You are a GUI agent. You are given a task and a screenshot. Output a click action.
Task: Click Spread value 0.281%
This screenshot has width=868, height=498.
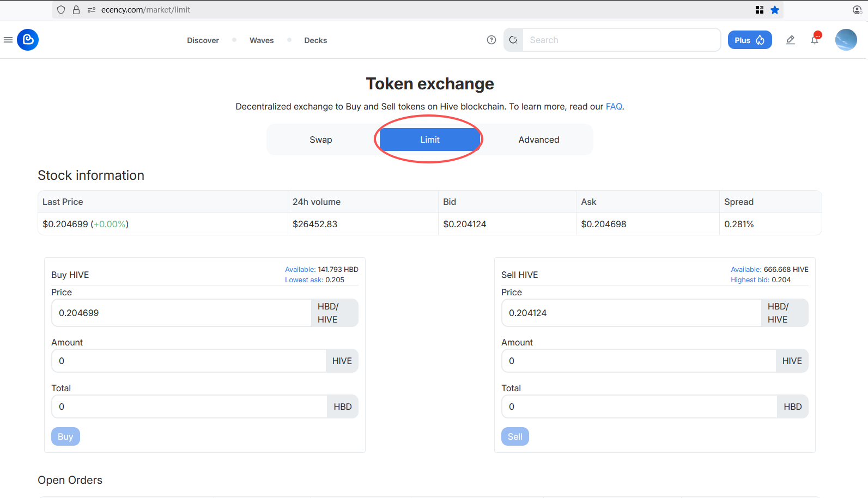739,224
